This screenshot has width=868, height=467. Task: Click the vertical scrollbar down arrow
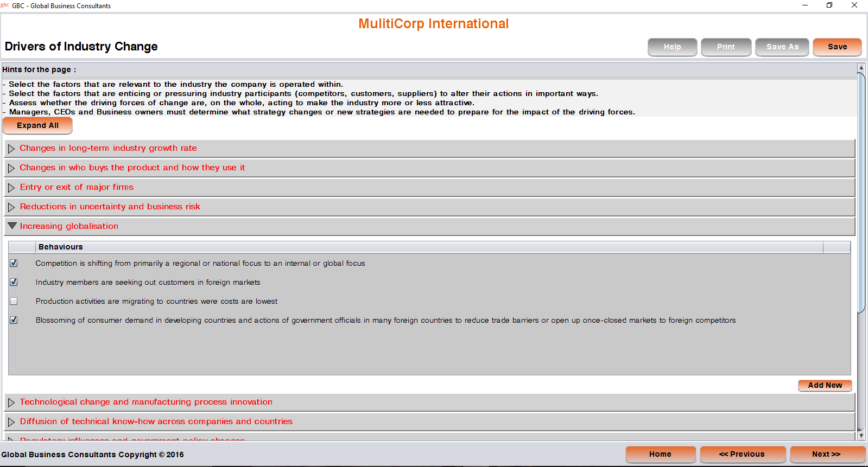[861, 436]
